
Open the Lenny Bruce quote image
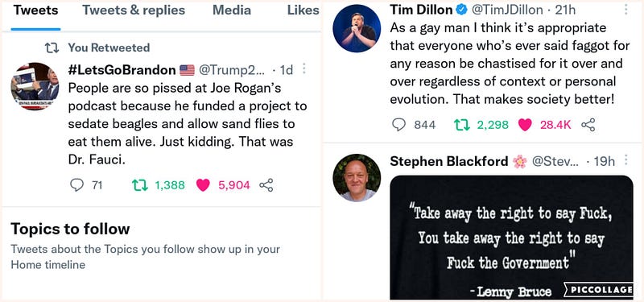(511, 238)
